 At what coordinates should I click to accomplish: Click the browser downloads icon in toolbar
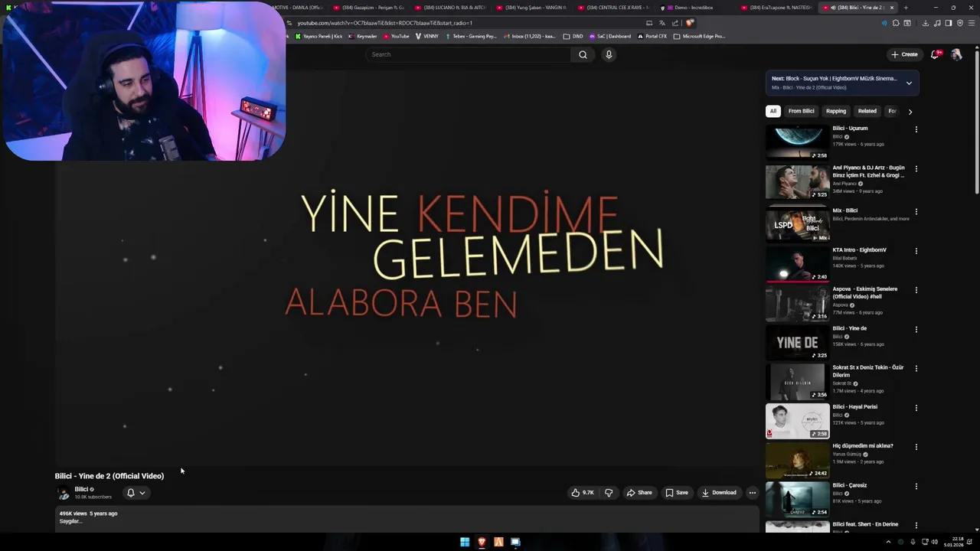point(925,23)
